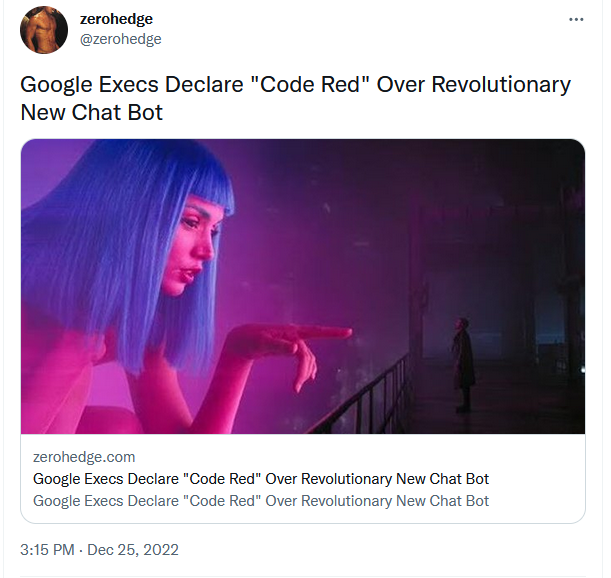Click the tweet text starting 'Google Execs Declare'
611x578 pixels.
click(295, 98)
